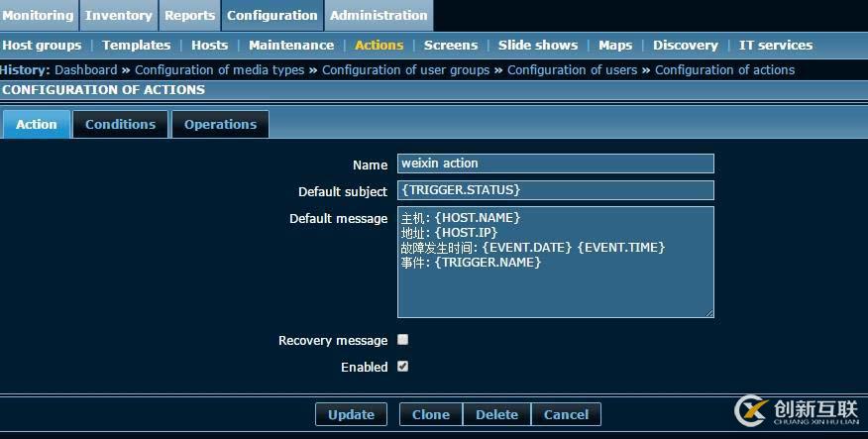The image size is (868, 439).
Task: Go to Hosts submenu
Action: [x=210, y=46]
